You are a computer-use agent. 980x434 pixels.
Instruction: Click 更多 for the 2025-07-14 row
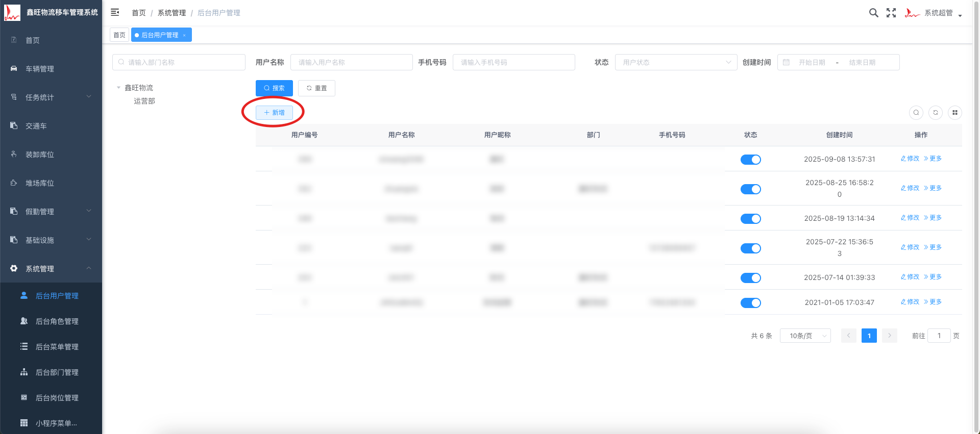[933, 277]
